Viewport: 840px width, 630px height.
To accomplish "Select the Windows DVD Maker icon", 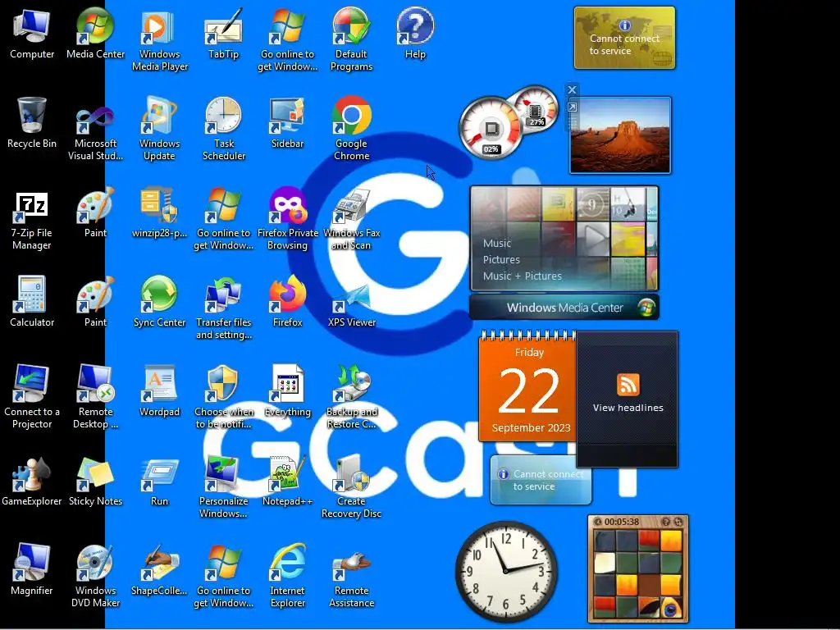I will (x=95, y=576).
